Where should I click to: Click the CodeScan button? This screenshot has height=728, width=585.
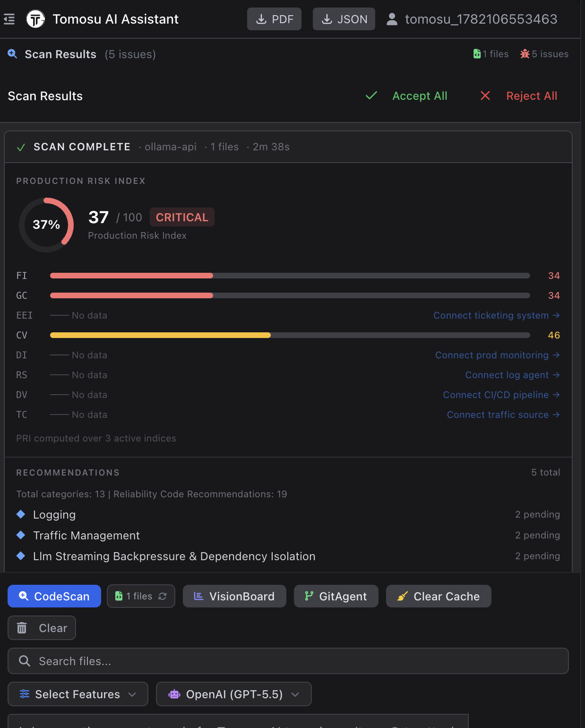54,596
